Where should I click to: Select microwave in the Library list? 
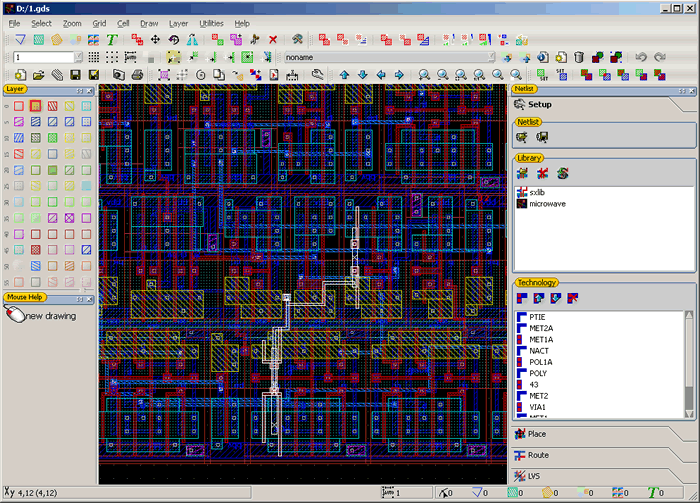(547, 204)
